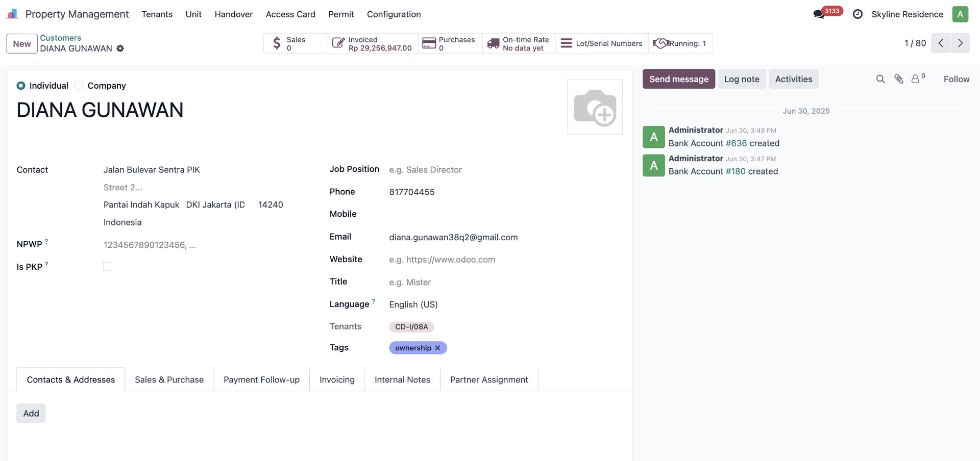The image size is (980, 461).
Task: Go to the next customer record arrow
Action: [x=960, y=43]
